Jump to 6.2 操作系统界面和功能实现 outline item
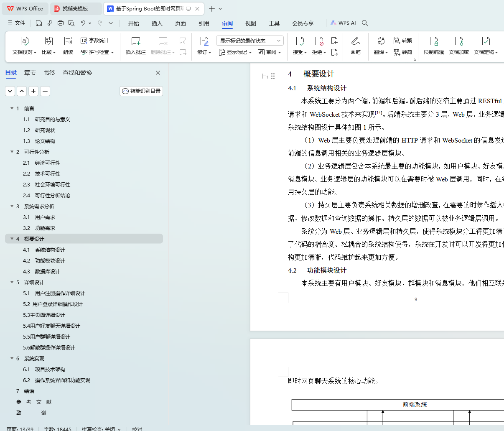 click(x=56, y=380)
